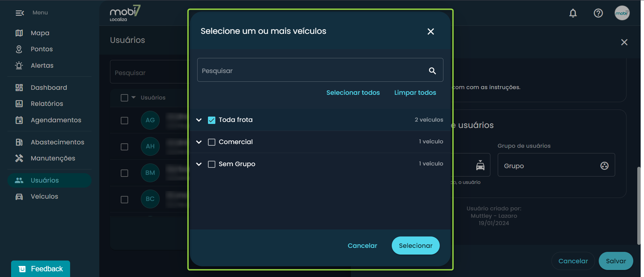
Task: Click the Feedback smiley button
Action: tap(41, 269)
